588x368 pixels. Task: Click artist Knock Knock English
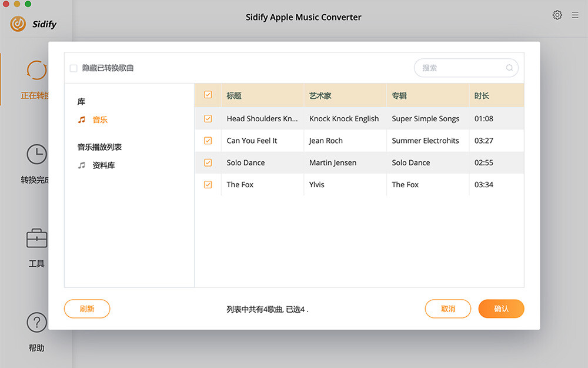pos(344,119)
